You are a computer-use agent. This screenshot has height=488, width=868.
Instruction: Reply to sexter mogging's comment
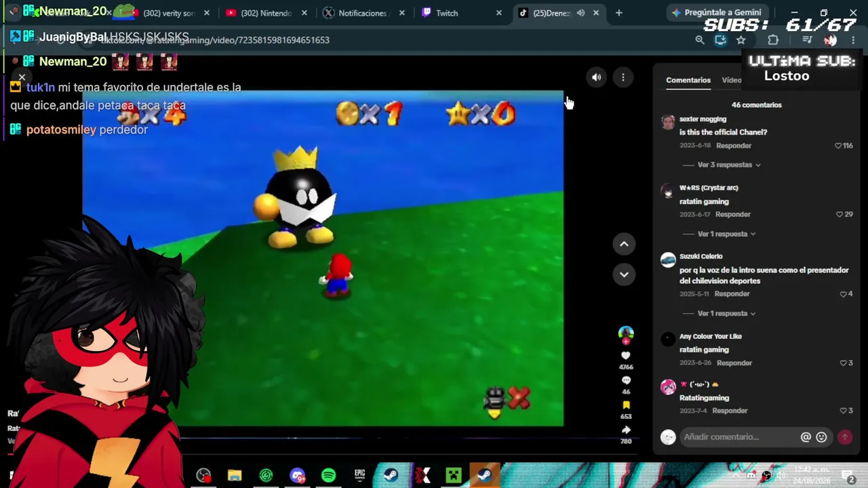[734, 146]
